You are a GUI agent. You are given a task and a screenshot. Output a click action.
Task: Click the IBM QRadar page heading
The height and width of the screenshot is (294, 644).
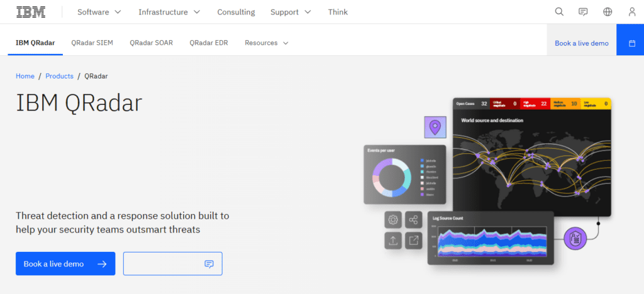(x=79, y=103)
